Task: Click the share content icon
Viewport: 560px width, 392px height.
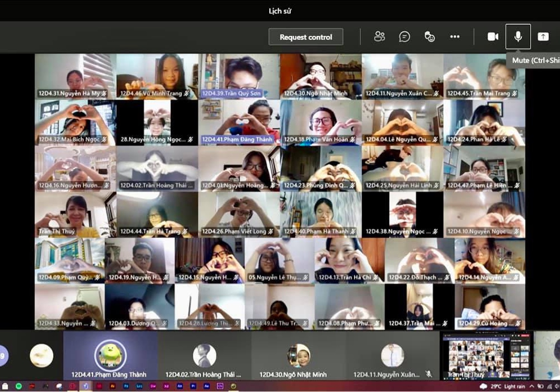Action: point(543,37)
